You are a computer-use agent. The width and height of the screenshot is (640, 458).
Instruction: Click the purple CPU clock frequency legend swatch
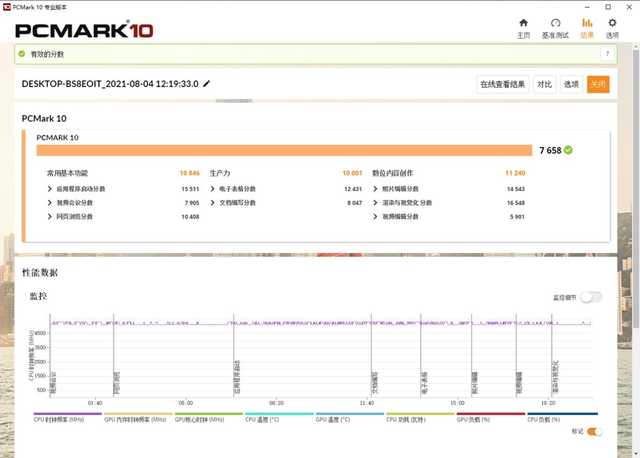click(x=67, y=414)
